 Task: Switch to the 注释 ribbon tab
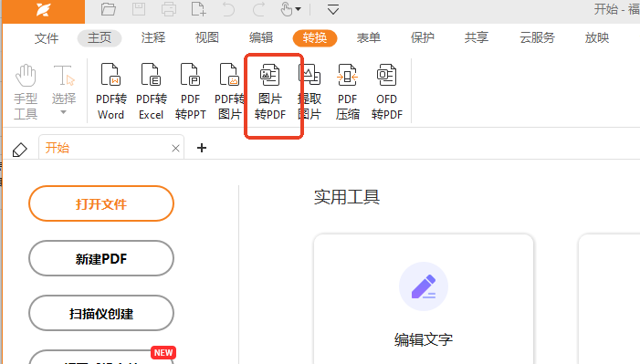click(x=153, y=38)
